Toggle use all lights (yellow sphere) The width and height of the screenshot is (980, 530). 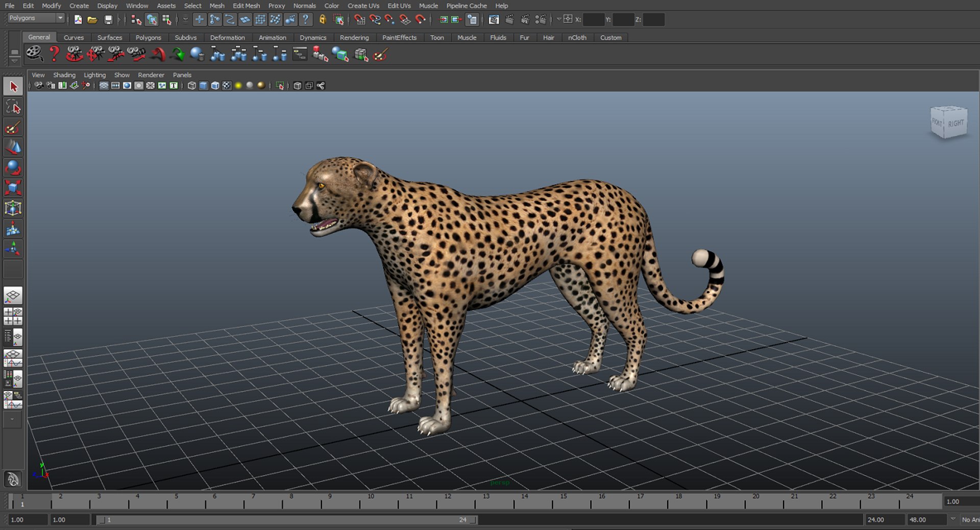pyautogui.click(x=238, y=86)
